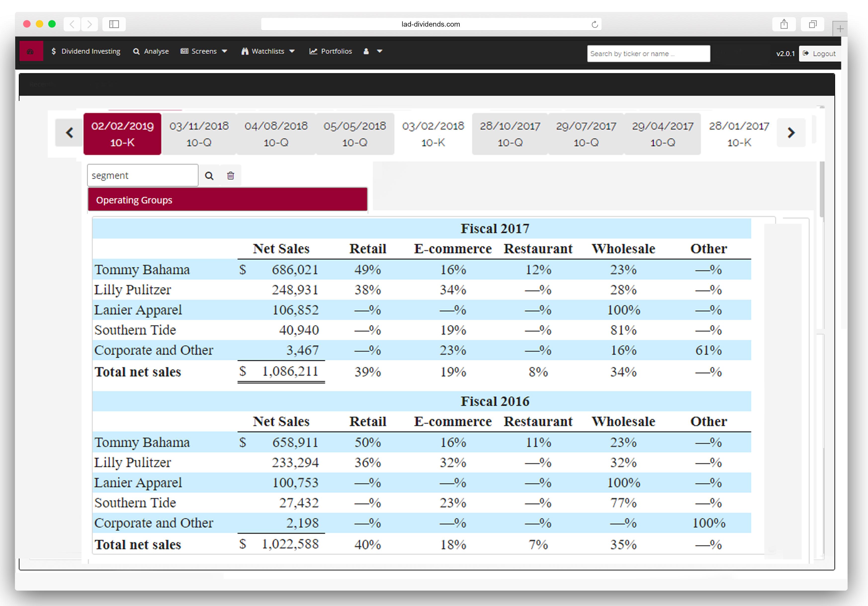This screenshot has height=606, width=868.
Task: Select the 28/01/2017 10-K tab
Action: pyautogui.click(x=739, y=134)
